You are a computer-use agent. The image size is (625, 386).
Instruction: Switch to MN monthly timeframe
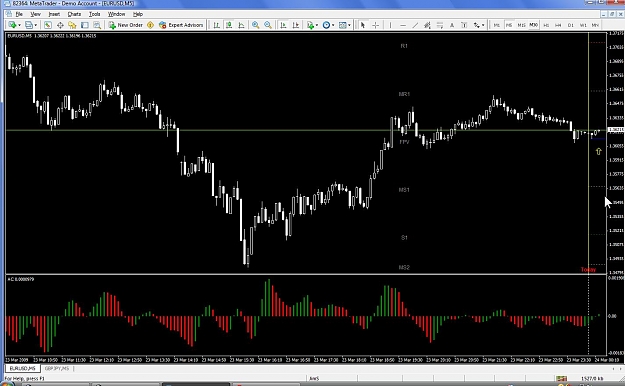pos(595,25)
